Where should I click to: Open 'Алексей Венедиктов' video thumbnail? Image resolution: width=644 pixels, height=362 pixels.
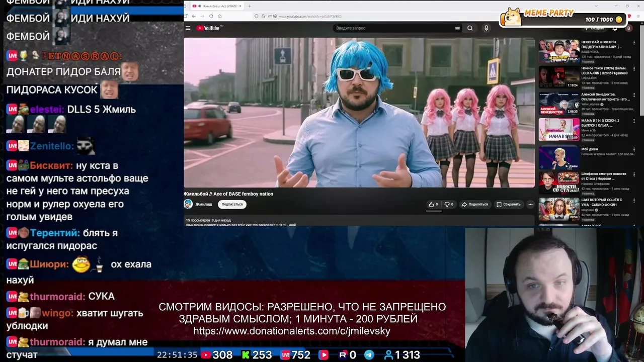(559, 103)
